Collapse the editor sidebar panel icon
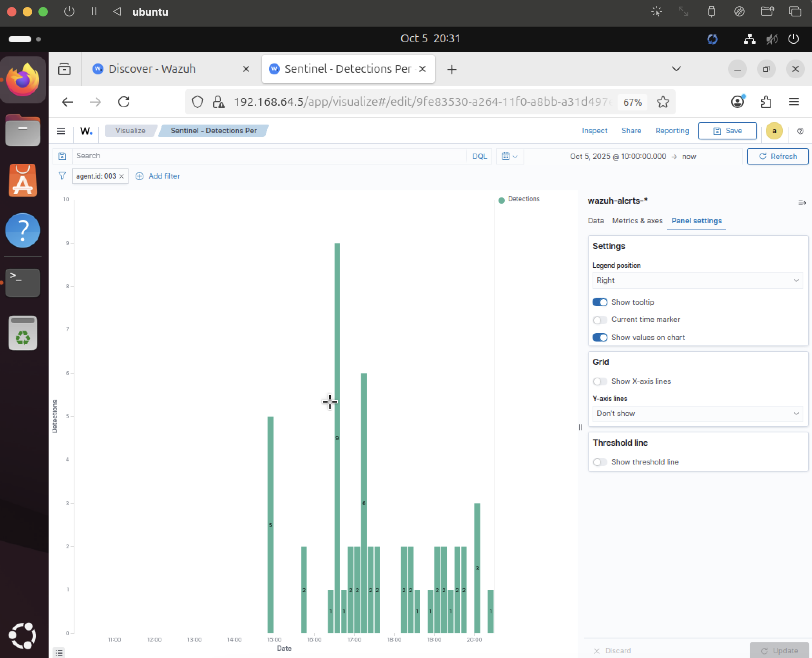Viewport: 812px width, 658px height. [x=801, y=202]
